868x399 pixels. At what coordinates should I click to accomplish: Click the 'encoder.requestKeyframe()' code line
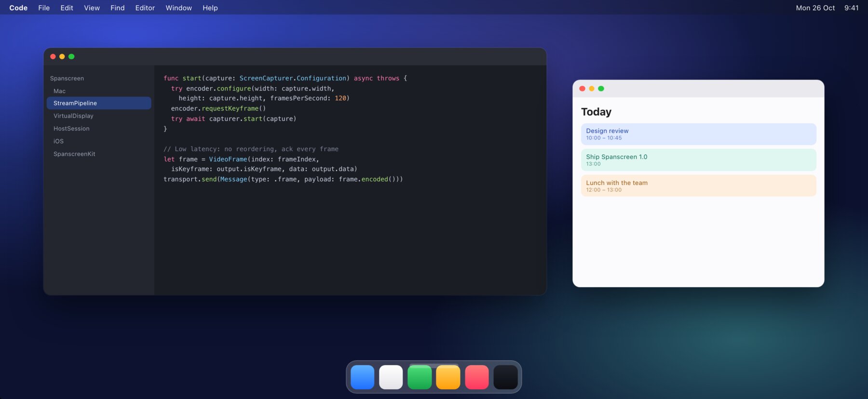pos(218,108)
